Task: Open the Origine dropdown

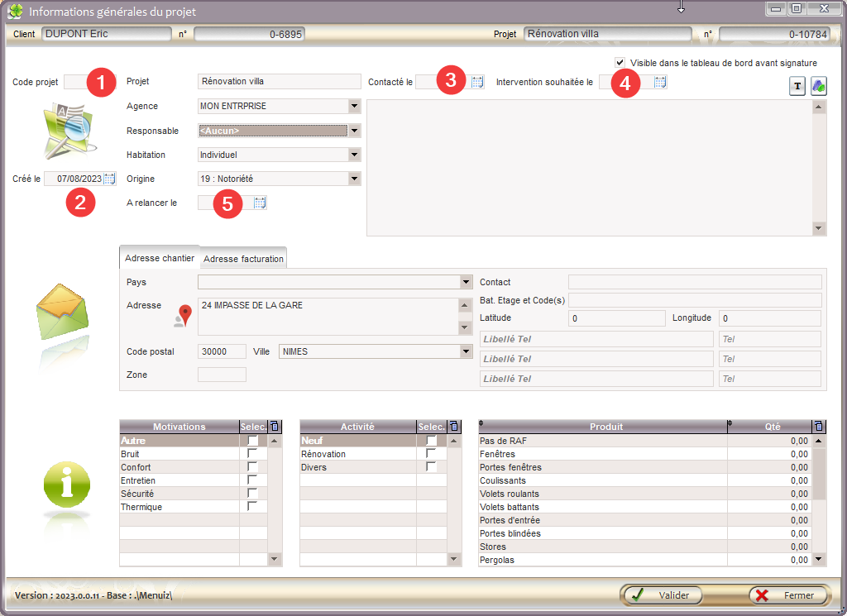Action: click(354, 179)
